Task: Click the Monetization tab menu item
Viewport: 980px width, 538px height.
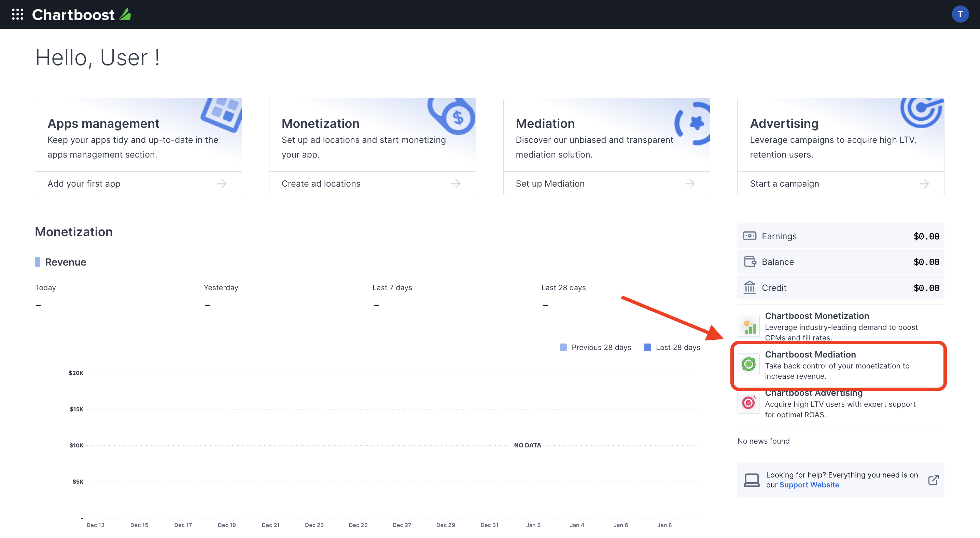Action: (320, 122)
